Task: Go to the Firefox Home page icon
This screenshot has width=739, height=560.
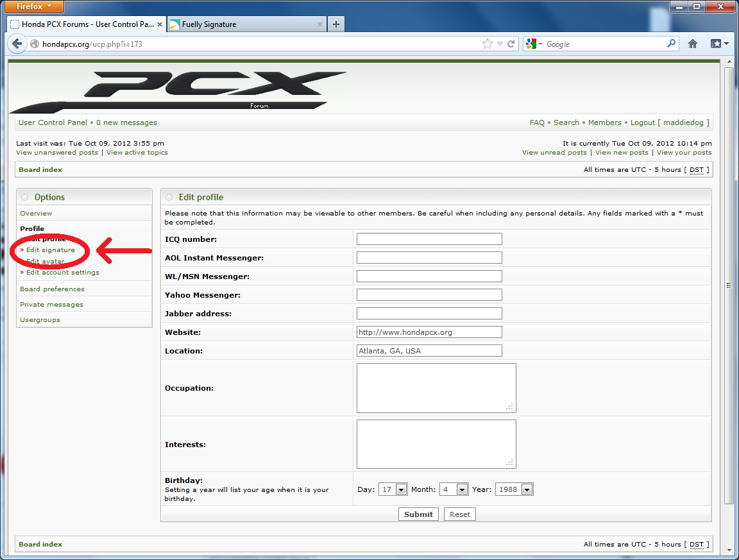Action: tap(693, 44)
